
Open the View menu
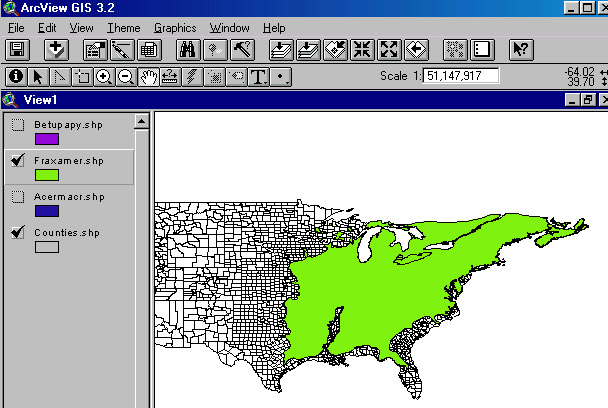tap(81, 28)
